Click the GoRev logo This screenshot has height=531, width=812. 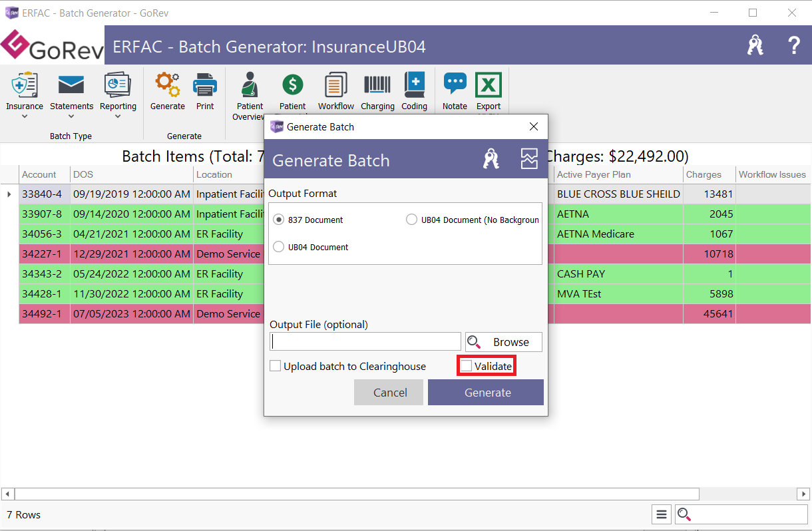tap(53, 45)
